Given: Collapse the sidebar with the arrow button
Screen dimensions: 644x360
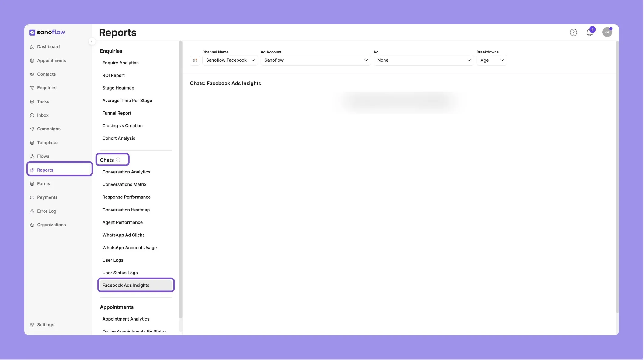Looking at the screenshot, I should [x=92, y=41].
